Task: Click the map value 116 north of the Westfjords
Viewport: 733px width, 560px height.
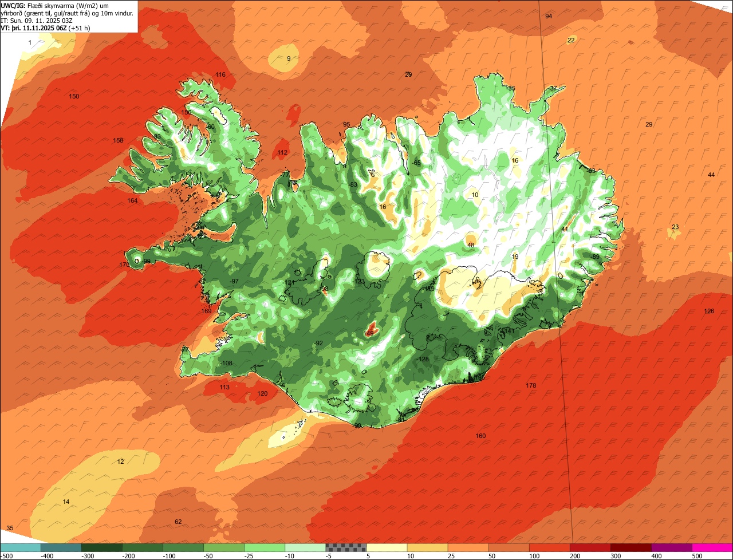Action: pyautogui.click(x=220, y=75)
